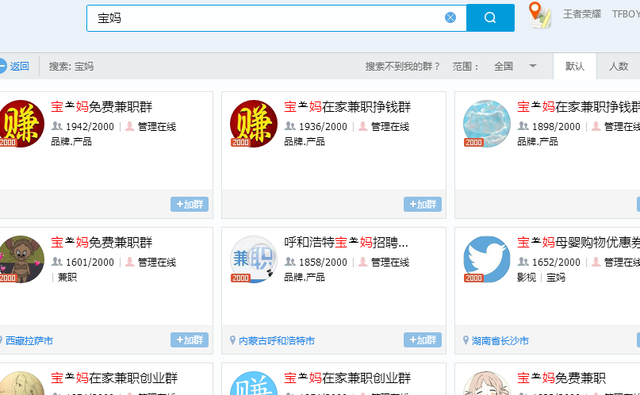Image resolution: width=640 pixels, height=395 pixels.
Task: Open the map location pin icon
Action: (x=540, y=15)
